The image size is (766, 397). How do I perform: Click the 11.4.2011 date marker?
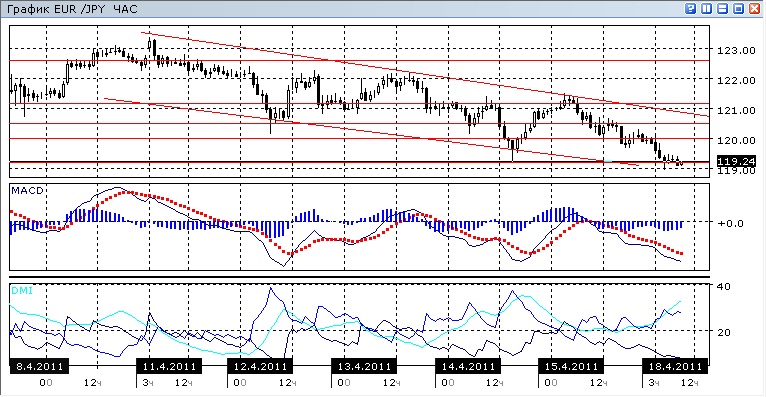[x=169, y=366]
